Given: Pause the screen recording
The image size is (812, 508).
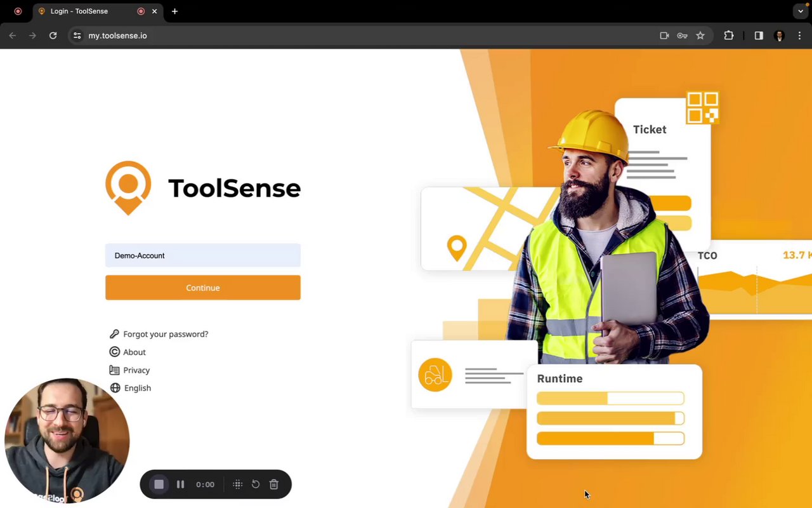Looking at the screenshot, I should click(x=180, y=485).
